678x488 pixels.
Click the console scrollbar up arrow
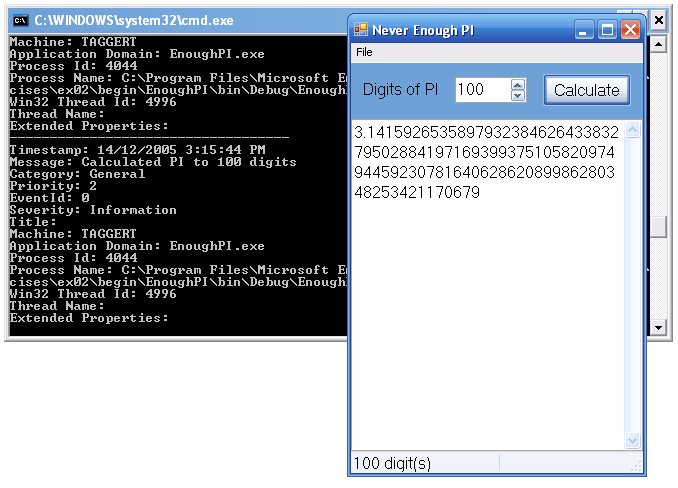[658, 44]
